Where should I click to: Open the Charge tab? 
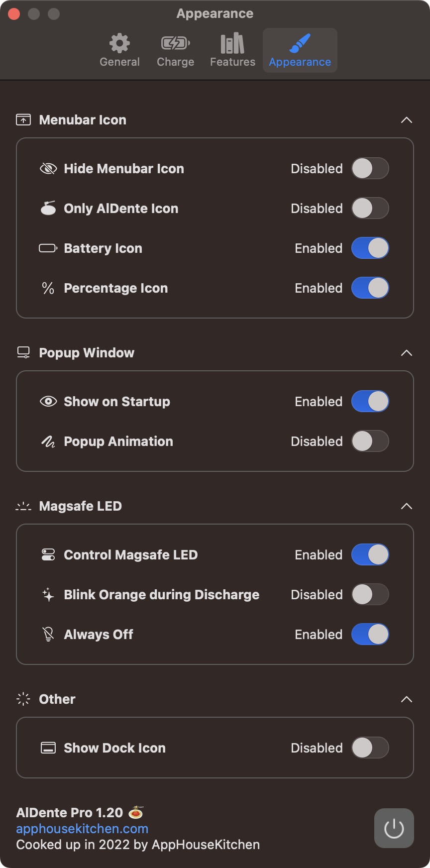tap(175, 50)
